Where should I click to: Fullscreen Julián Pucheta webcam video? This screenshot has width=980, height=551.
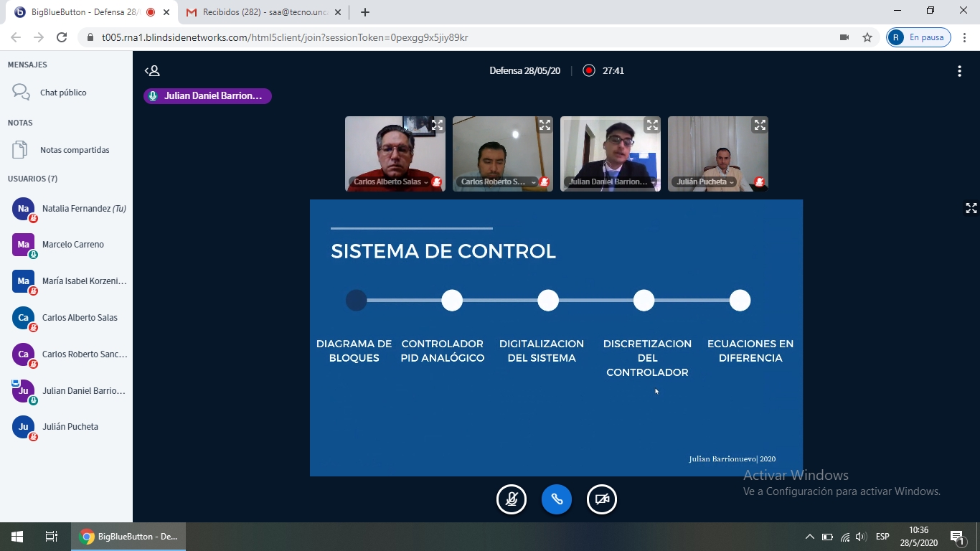tap(760, 125)
